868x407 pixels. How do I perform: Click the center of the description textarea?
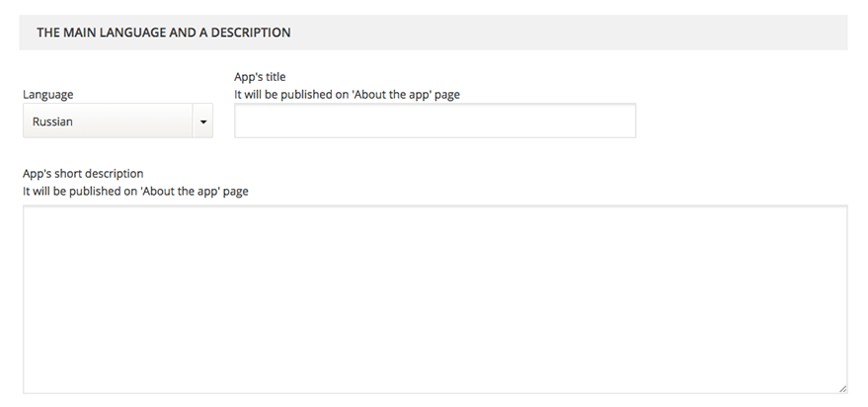[x=434, y=299]
